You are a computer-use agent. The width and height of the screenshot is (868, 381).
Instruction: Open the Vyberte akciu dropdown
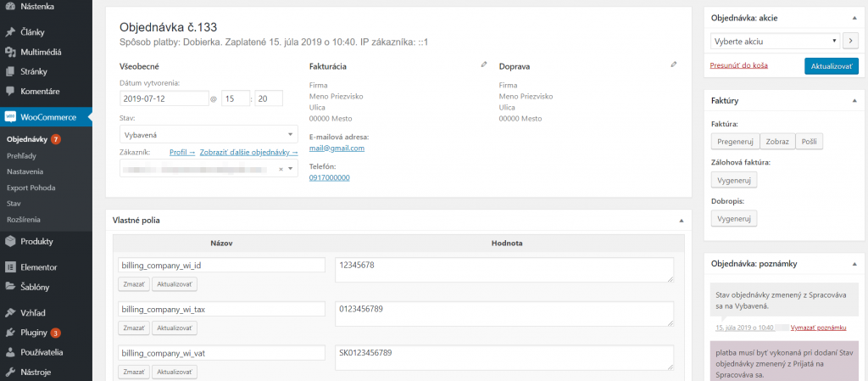[x=775, y=41]
